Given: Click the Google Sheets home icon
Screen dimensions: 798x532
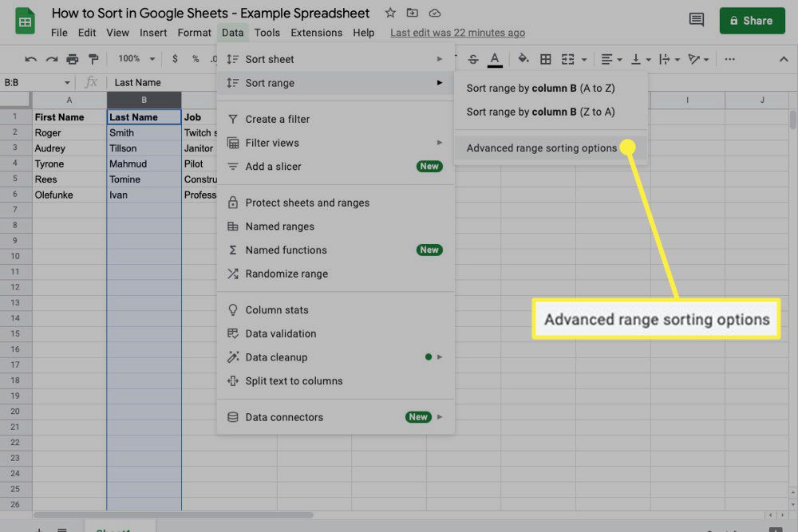Looking at the screenshot, I should tap(25, 22).
